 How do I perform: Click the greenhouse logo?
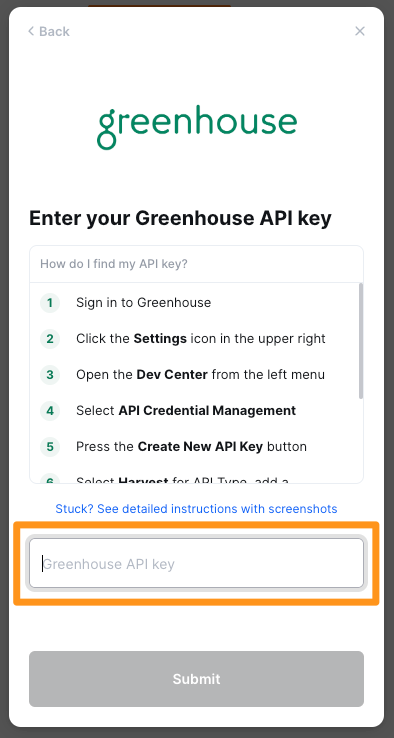197,127
